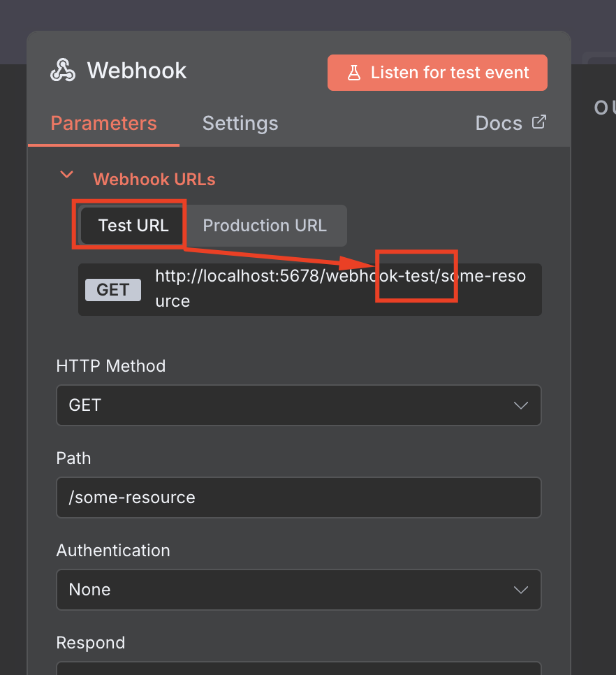Switch to Production URL toggle
This screenshot has height=675, width=616.
tap(265, 226)
